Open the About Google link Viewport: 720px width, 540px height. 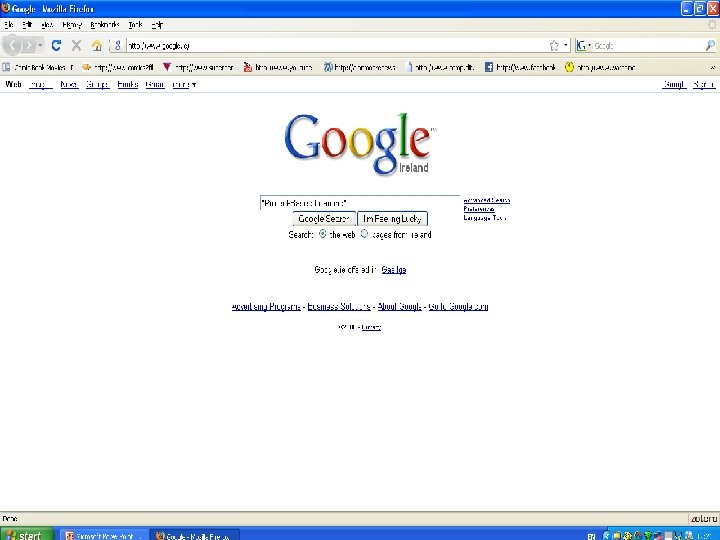(399, 306)
